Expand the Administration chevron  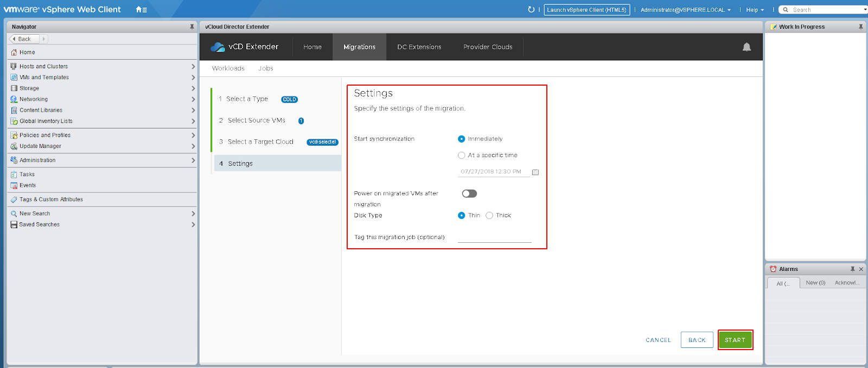pyautogui.click(x=193, y=160)
